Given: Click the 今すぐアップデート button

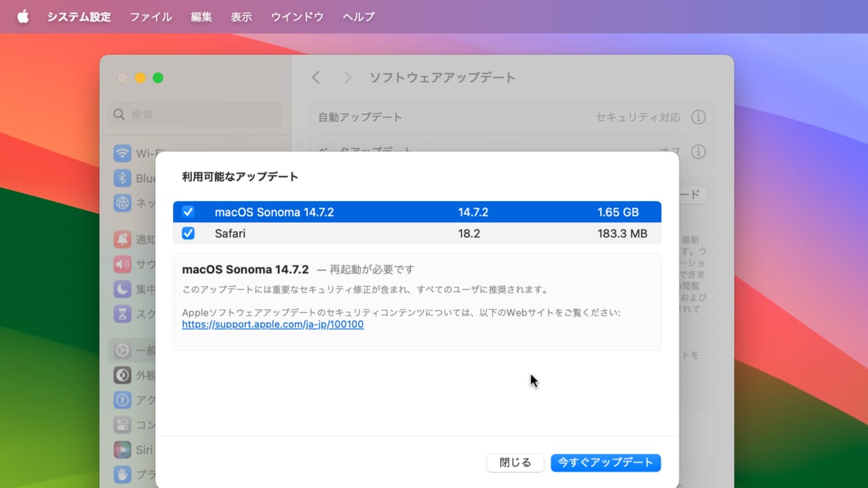Looking at the screenshot, I should (606, 463).
